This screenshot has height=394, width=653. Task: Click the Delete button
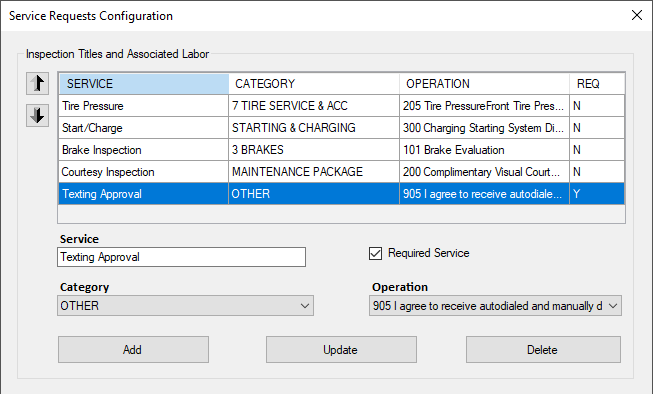(543, 349)
